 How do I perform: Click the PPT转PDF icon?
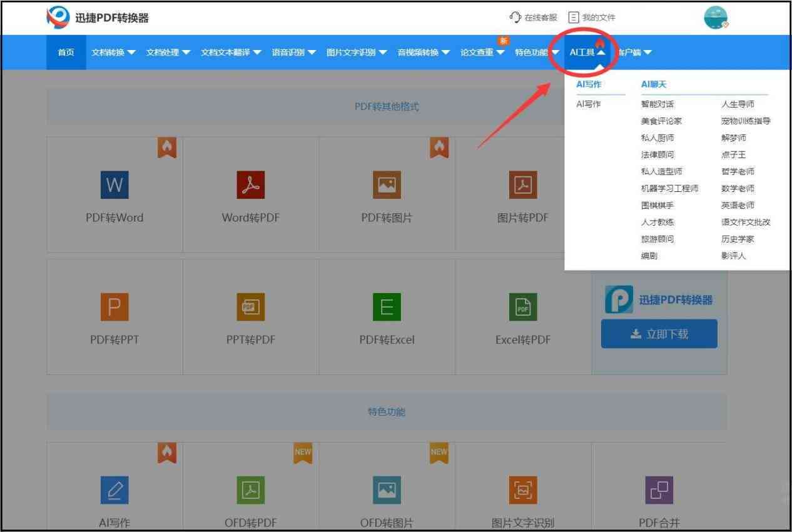coord(251,307)
